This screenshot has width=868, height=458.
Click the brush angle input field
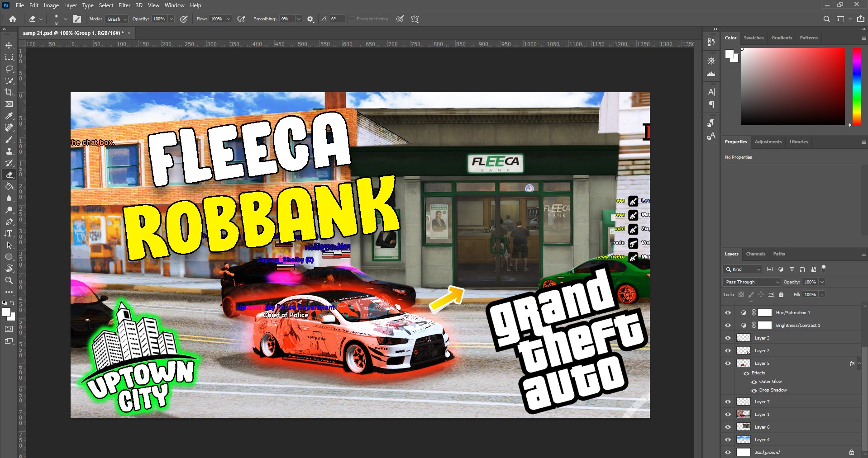coord(337,19)
